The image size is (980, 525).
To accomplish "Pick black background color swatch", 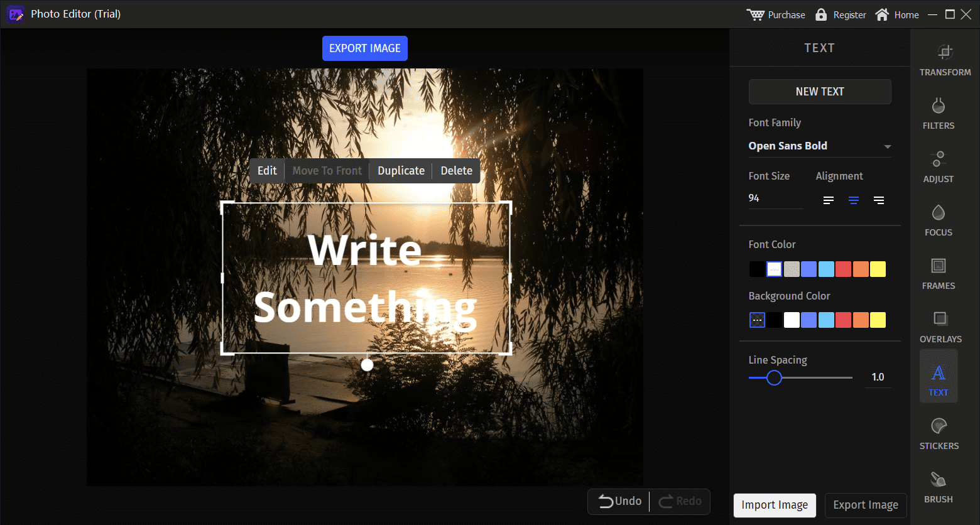I will point(775,320).
